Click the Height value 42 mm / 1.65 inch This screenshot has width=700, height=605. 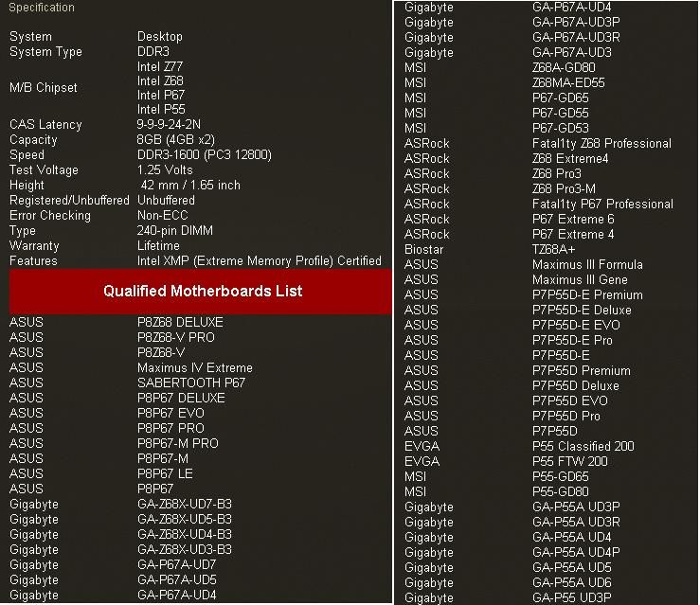pos(190,186)
